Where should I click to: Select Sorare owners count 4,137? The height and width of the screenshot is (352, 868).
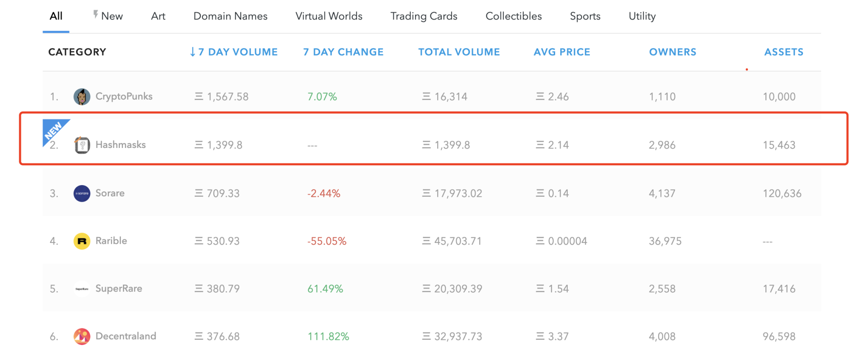coord(662,194)
